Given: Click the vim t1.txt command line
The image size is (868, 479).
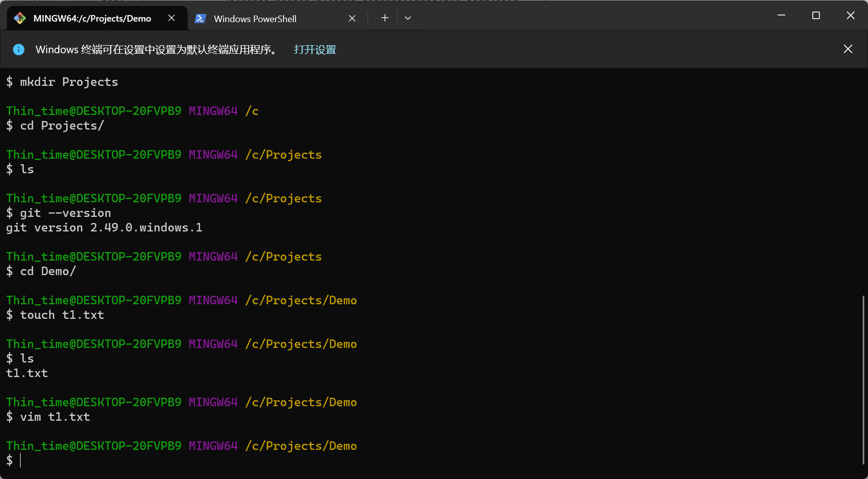Looking at the screenshot, I should (x=55, y=417).
